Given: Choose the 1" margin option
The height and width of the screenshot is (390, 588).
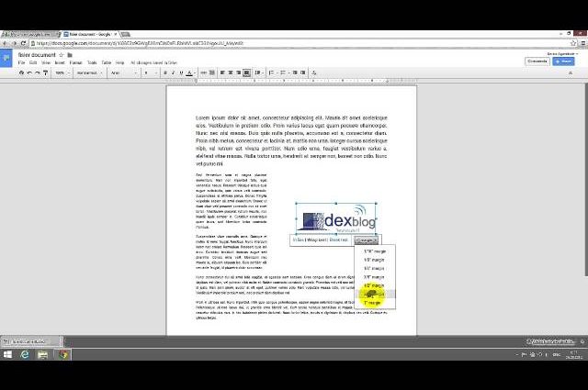Looking at the screenshot, I should 375,303.
